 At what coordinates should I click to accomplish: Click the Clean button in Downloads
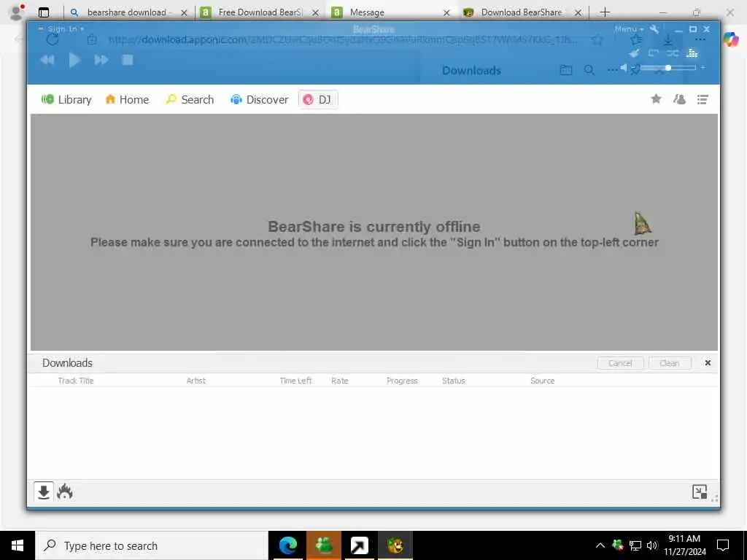670,363
